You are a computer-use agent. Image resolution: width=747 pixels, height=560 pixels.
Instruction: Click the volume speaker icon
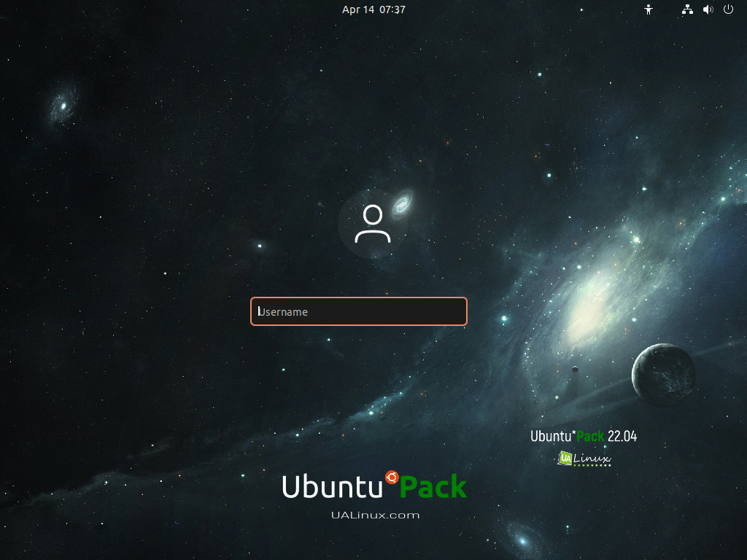click(708, 9)
